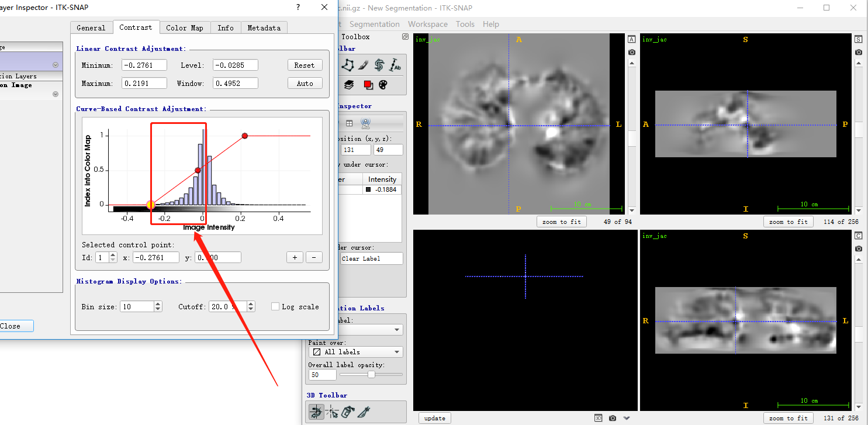Open the color map palette icon
This screenshot has width=868, height=425.
click(383, 85)
